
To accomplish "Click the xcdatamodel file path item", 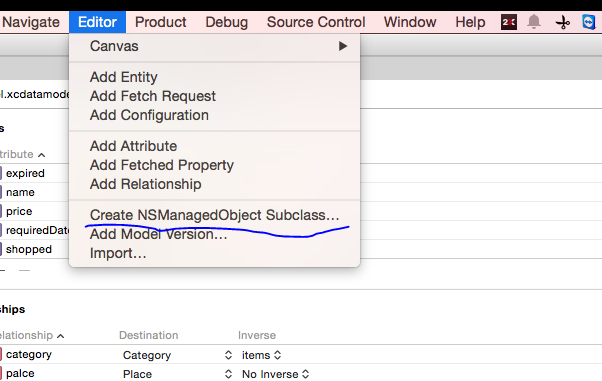I will pos(35,94).
